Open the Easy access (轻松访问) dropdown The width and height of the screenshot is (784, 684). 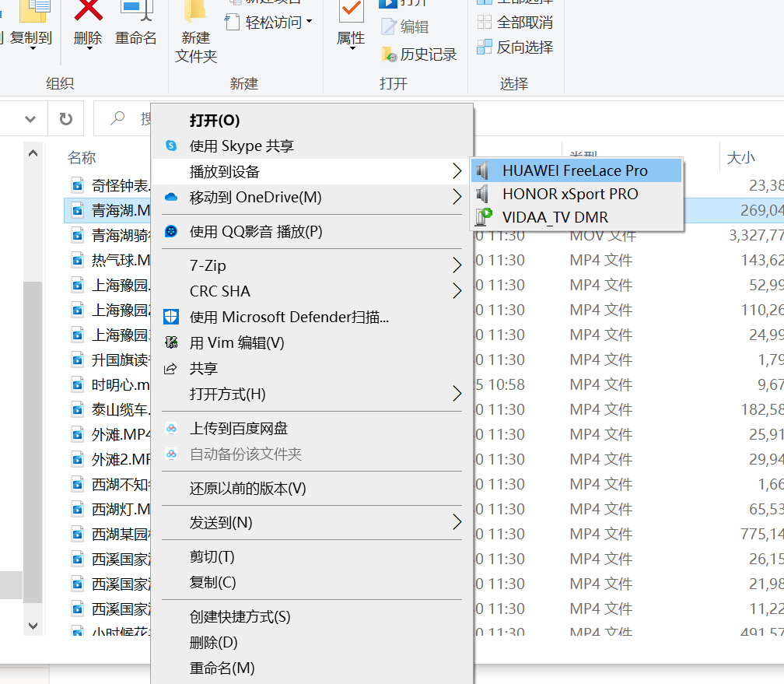(269, 22)
